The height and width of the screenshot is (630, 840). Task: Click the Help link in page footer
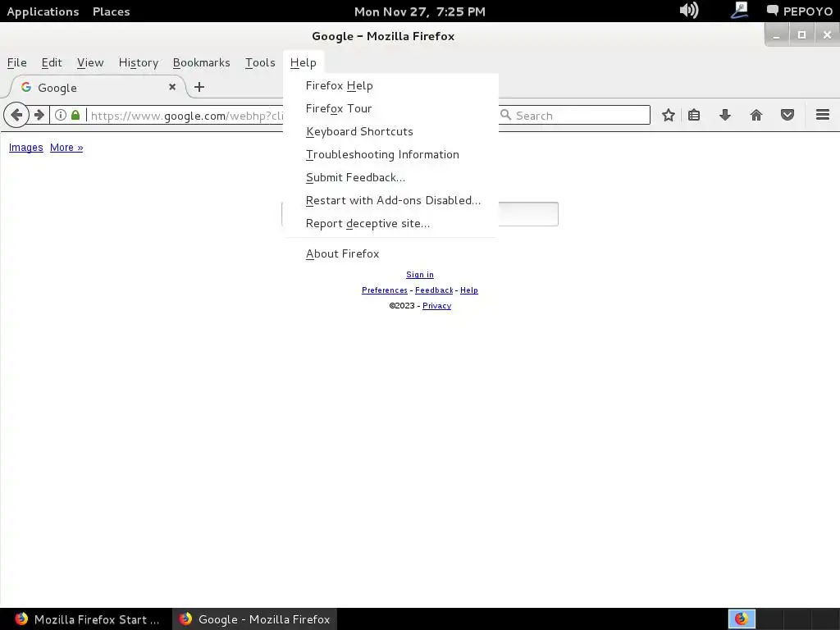tap(468, 290)
